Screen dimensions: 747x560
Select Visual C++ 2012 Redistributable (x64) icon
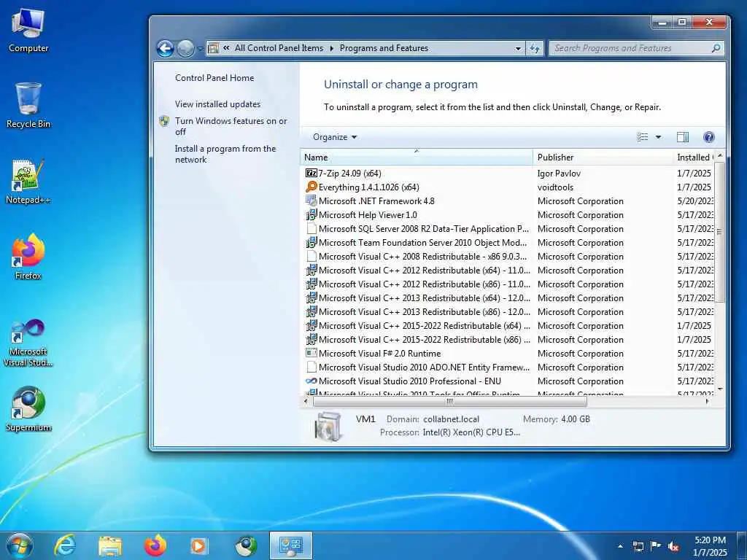click(x=311, y=270)
